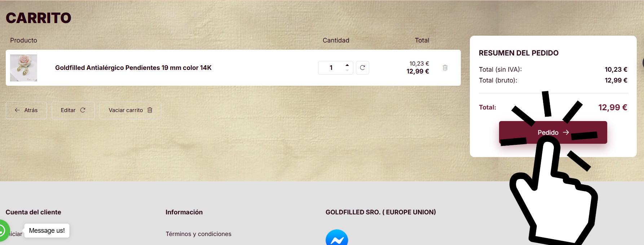This screenshot has width=644, height=245.
Task: Delete the earrings with the trash icon
Action: [x=445, y=68]
